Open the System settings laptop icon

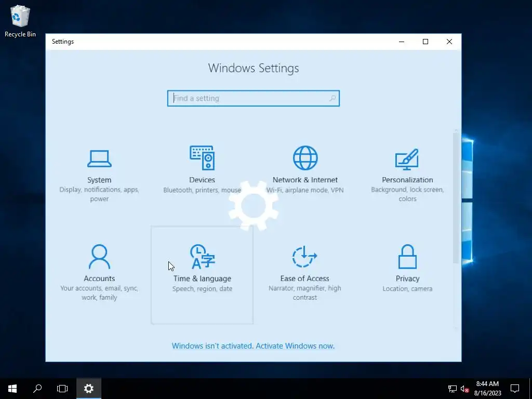point(99,159)
